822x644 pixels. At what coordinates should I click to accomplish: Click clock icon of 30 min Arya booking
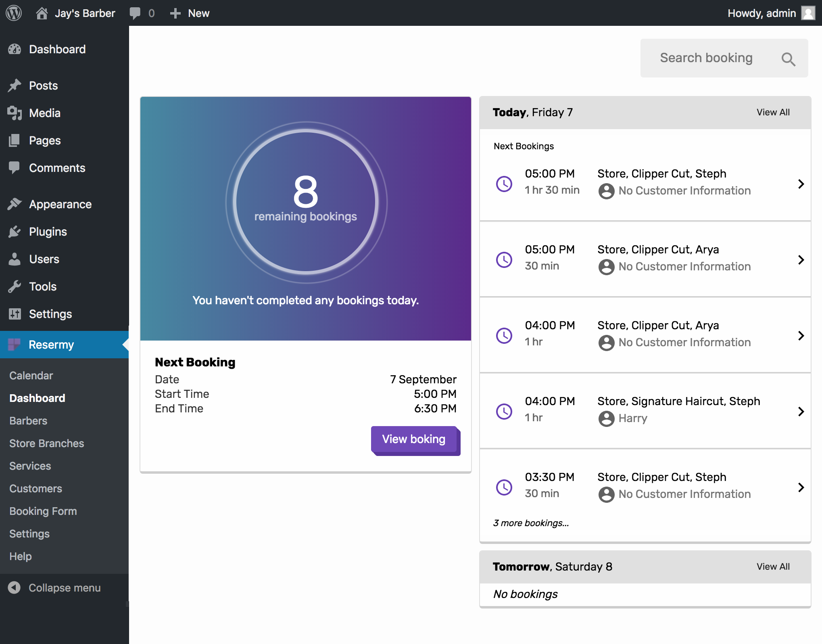pos(504,260)
